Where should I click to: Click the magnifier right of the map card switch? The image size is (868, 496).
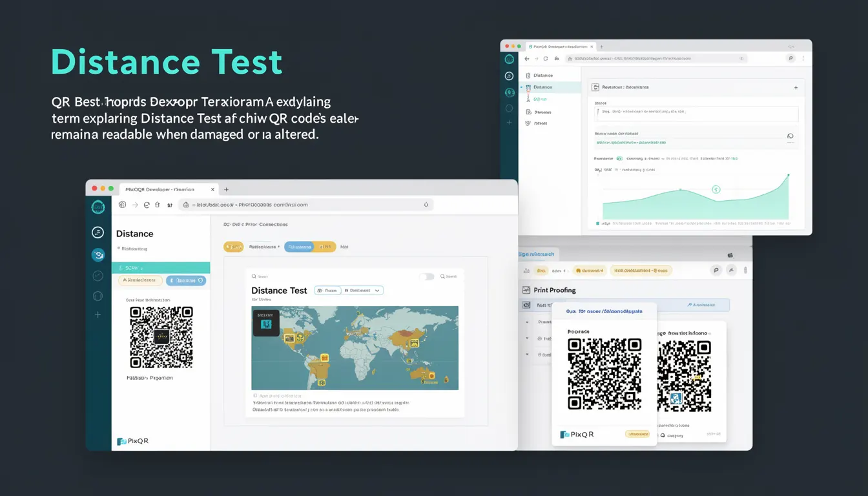pos(443,276)
